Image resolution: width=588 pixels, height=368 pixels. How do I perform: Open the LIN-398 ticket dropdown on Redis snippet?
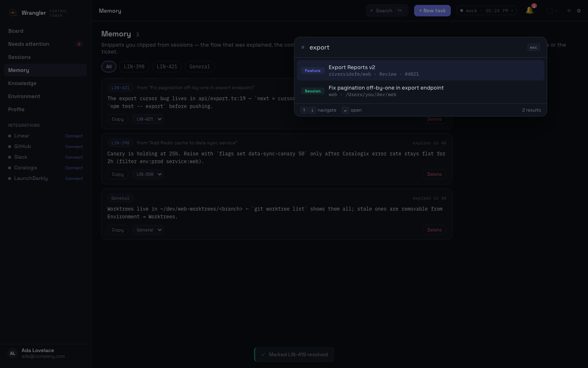tap(147, 174)
